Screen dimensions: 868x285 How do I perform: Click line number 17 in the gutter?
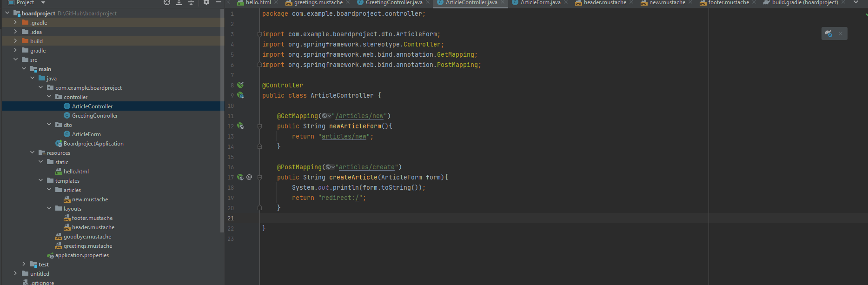(x=231, y=178)
